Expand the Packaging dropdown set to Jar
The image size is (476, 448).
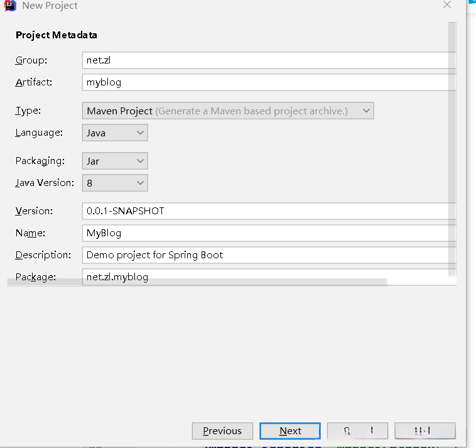(x=115, y=161)
